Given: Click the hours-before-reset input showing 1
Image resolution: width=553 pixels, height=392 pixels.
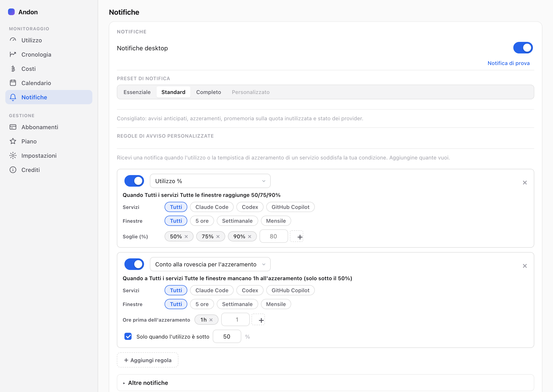Looking at the screenshot, I should [x=235, y=320].
